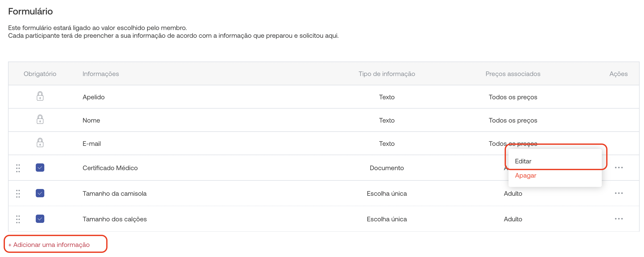Click drag handle for Tamanho da camisola
This screenshot has height=257, width=644.
[x=18, y=194]
